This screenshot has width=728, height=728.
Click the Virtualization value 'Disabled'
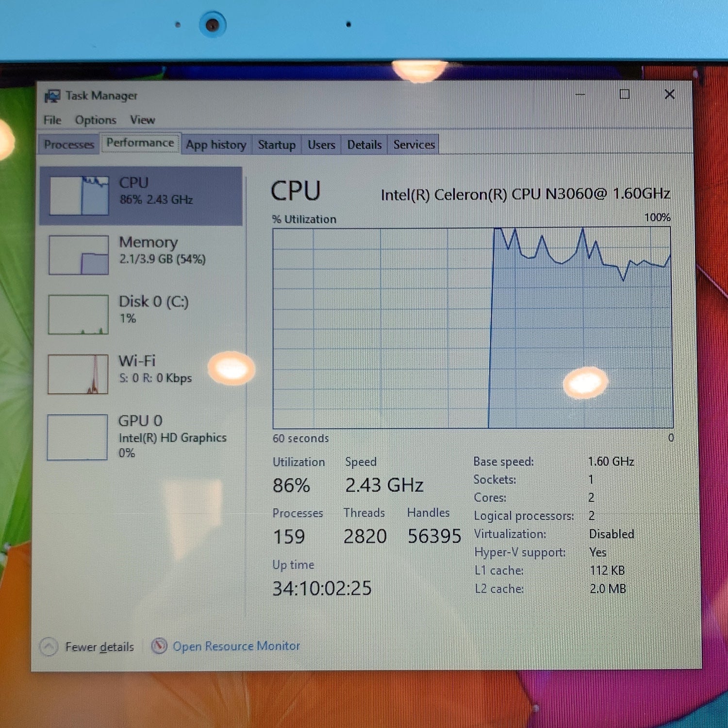612,534
